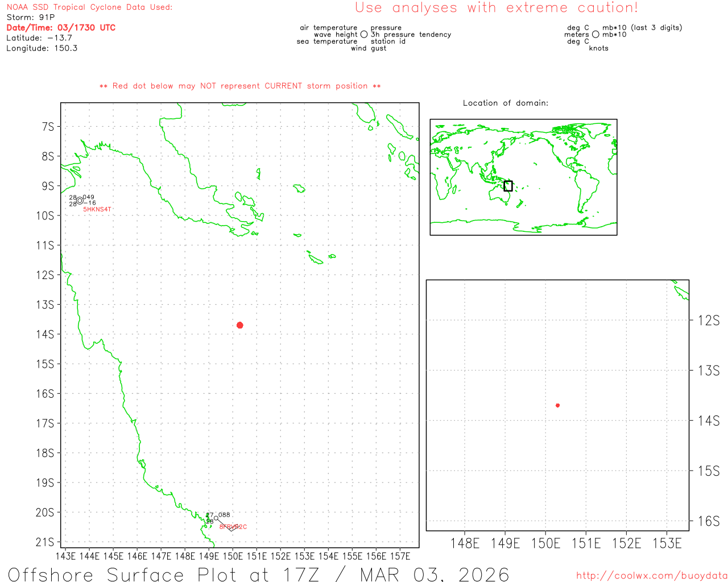728x582 pixels.
Task: Open the coolwx.com/buoydata link
Action: coord(651,576)
